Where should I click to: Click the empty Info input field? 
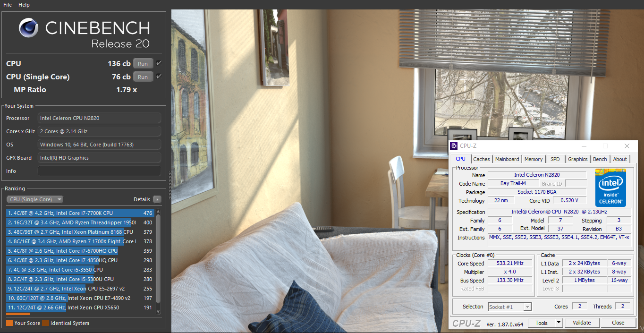coord(99,171)
